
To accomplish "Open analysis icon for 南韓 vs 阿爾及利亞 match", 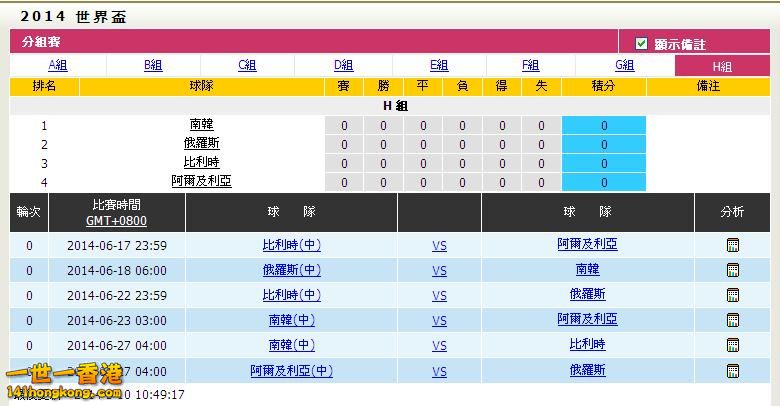I will [x=733, y=320].
